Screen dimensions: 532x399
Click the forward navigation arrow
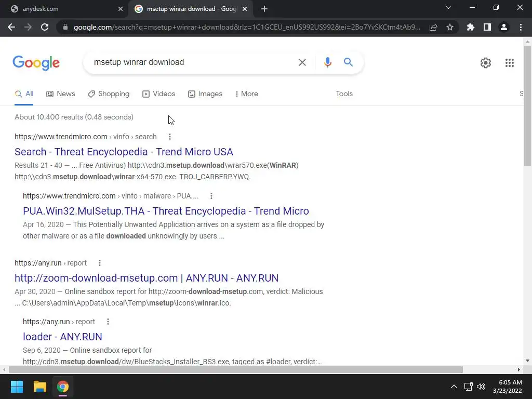[28, 27]
